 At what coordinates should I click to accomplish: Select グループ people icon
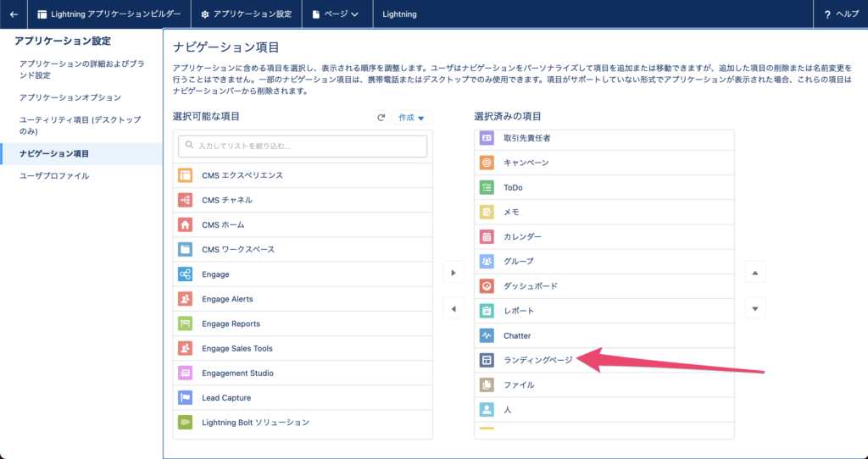pos(487,261)
